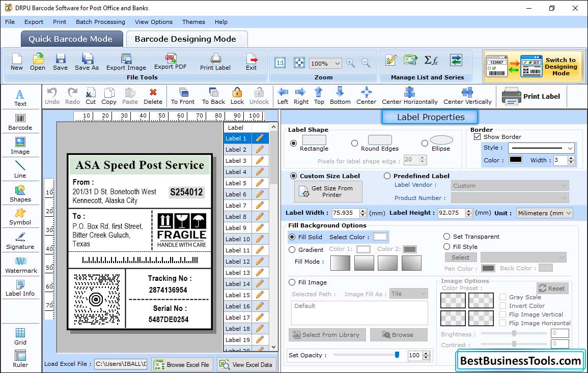Screen dimensions: 588x373
Task: Click the Exit icon
Action: 251,62
